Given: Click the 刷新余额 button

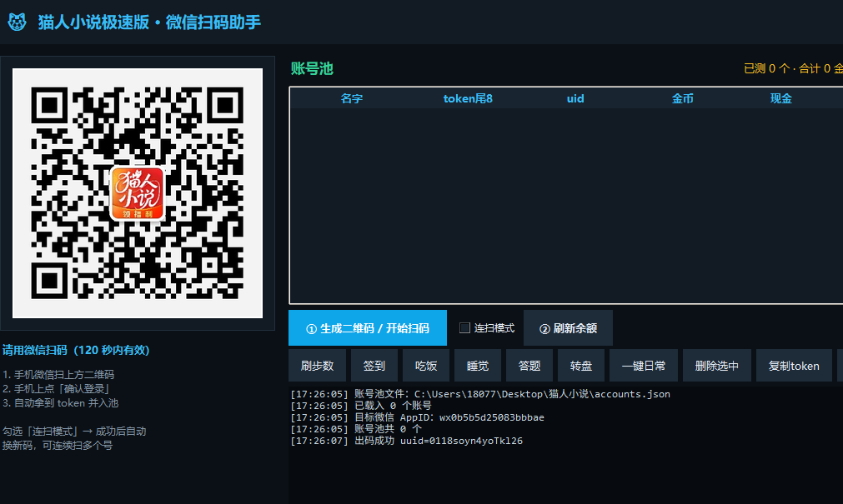Looking at the screenshot, I should [x=568, y=327].
